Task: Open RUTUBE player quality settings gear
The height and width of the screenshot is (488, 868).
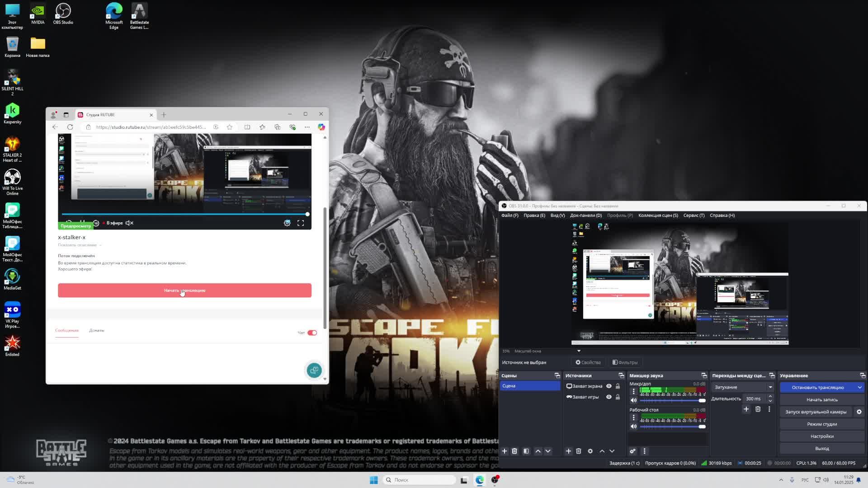Action: 287,223
